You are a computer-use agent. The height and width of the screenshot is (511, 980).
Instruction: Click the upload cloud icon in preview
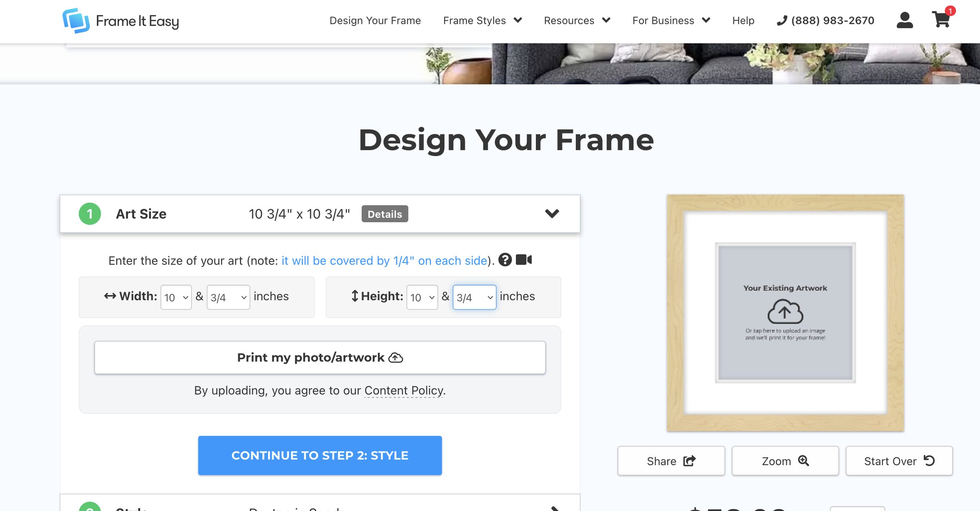coord(785,312)
